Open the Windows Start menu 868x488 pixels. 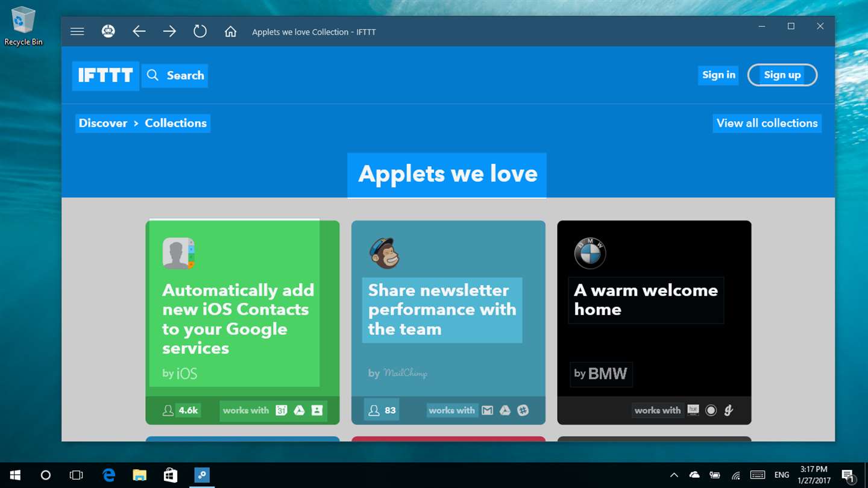click(x=14, y=475)
